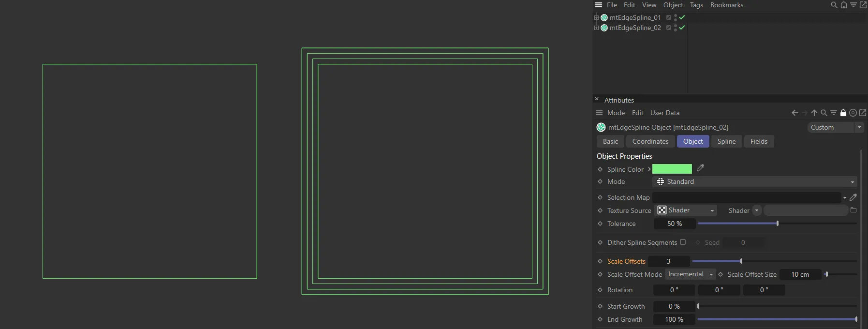Click the End Growth slider handle
Screen dimensions: 868x329
[856, 319]
